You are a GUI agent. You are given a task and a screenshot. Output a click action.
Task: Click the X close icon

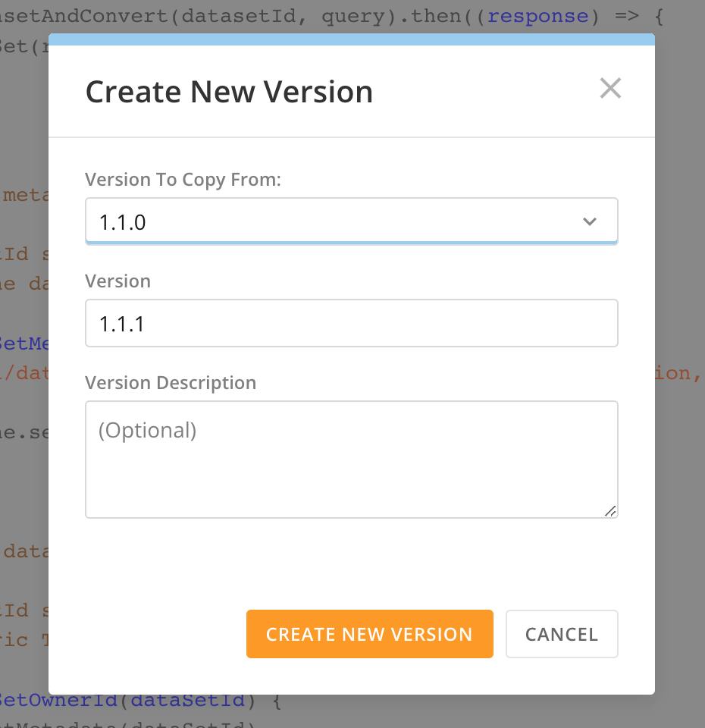tap(610, 88)
